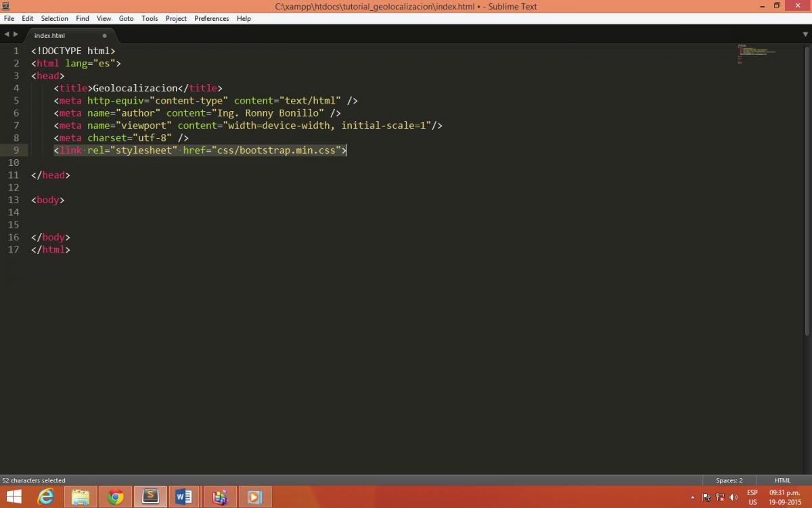Click the title text Geolocalizacion
The image size is (812, 508).
click(x=135, y=88)
